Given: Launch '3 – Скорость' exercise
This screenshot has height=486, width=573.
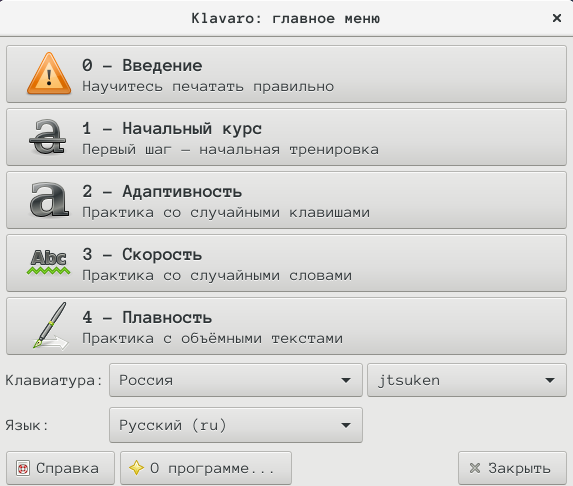Looking at the screenshot, I should (286, 263).
